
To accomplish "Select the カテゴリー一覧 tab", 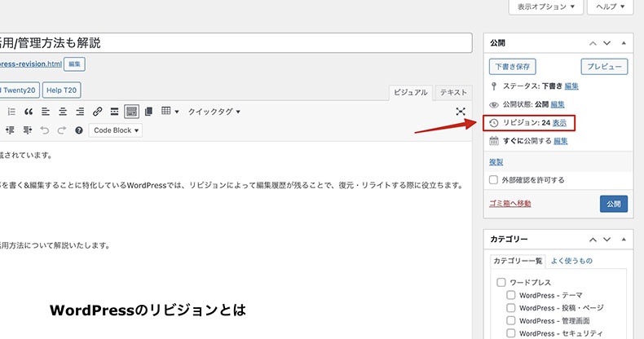I will tap(518, 261).
